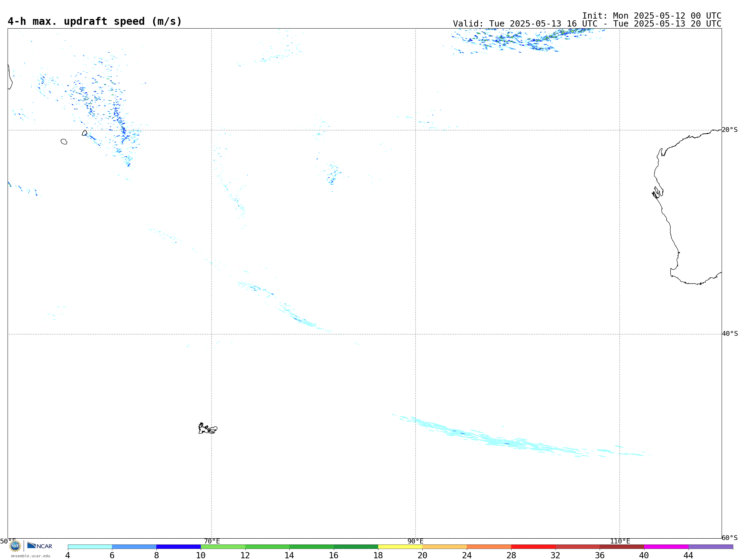The width and height of the screenshot is (744, 560).
Task: Click the 'Init: Mon 2025-05-12 00 UTC' line
Action: click(652, 16)
